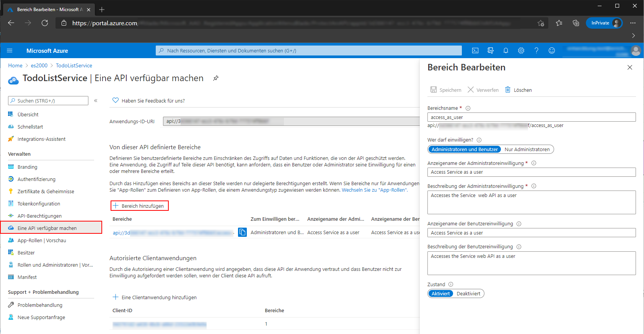Screen dimensions: 644x334
Task: Click the account avatar in Azure header
Action: [x=636, y=51]
